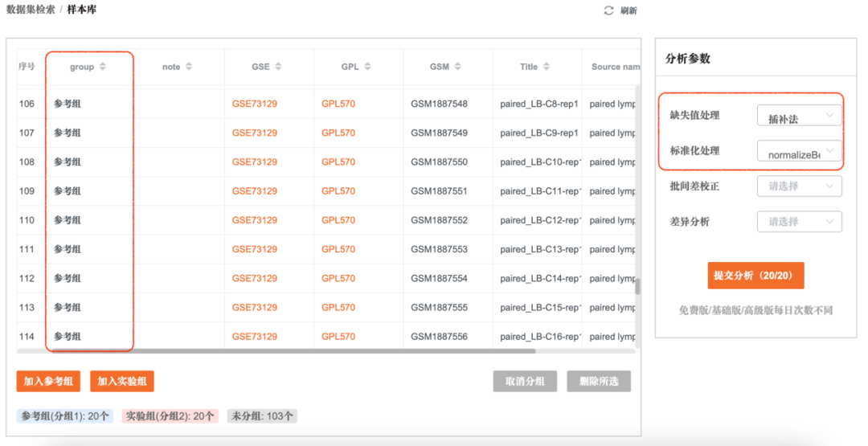Sort table by note column
This screenshot has height=446, width=868.
pos(189,67)
